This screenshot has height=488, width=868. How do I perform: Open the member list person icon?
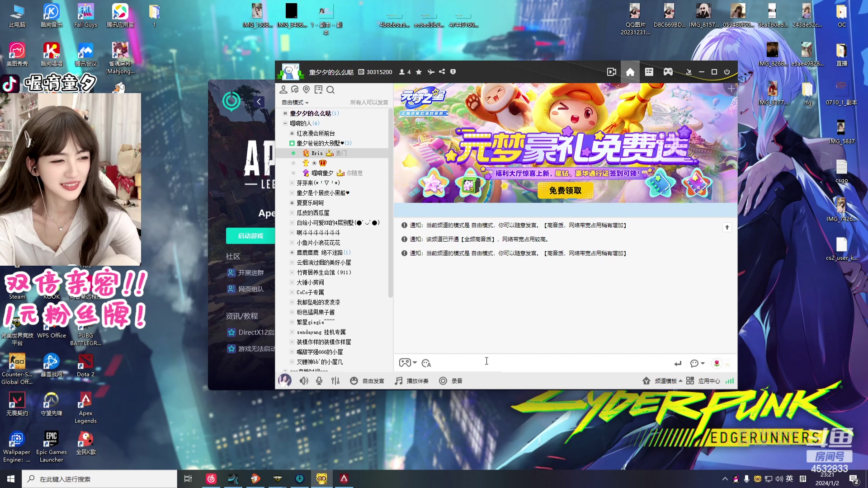pyautogui.click(x=283, y=89)
